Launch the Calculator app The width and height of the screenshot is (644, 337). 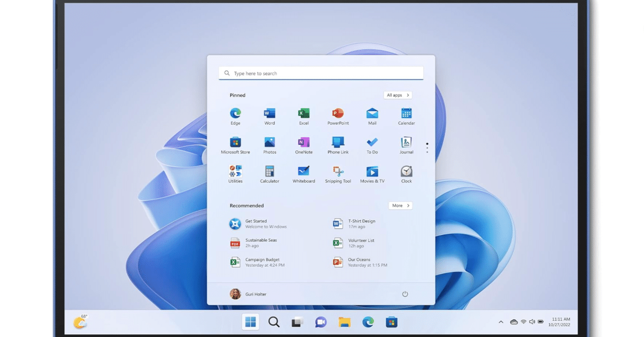pyautogui.click(x=270, y=175)
